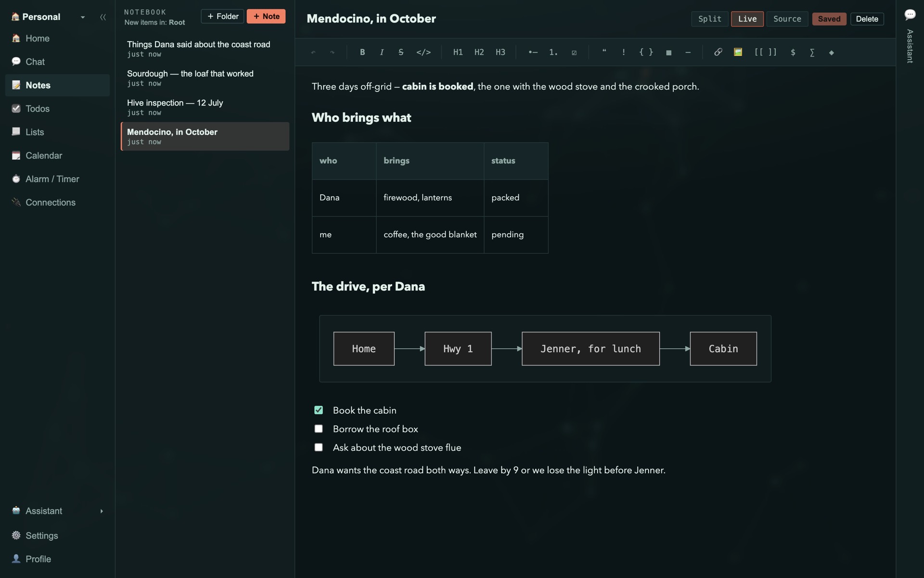Open the Assistant chat panel icon

point(910,14)
